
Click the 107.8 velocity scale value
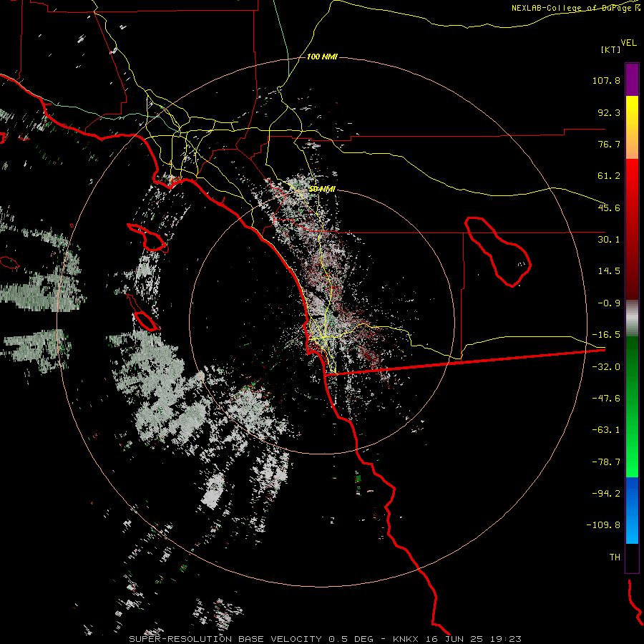click(x=606, y=80)
